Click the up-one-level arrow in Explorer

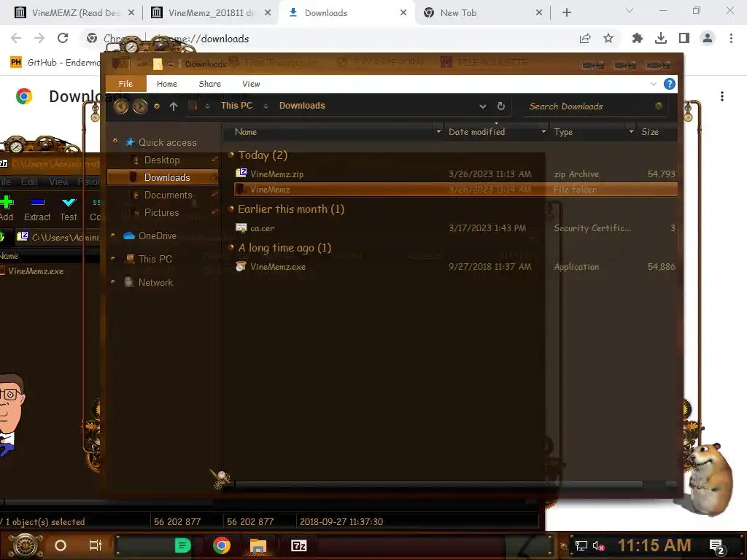[174, 106]
